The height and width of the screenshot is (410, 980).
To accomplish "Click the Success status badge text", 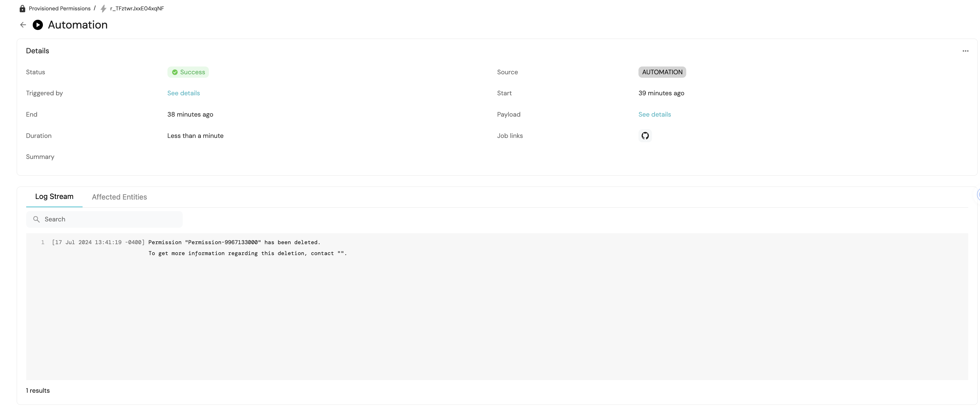I will (192, 72).
